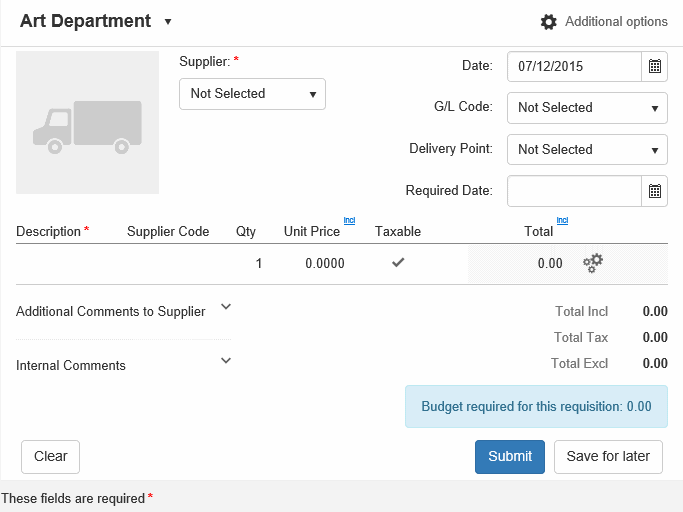Screen dimensions: 683x512
Task: Click the Description column header
Action: [x=48, y=231]
